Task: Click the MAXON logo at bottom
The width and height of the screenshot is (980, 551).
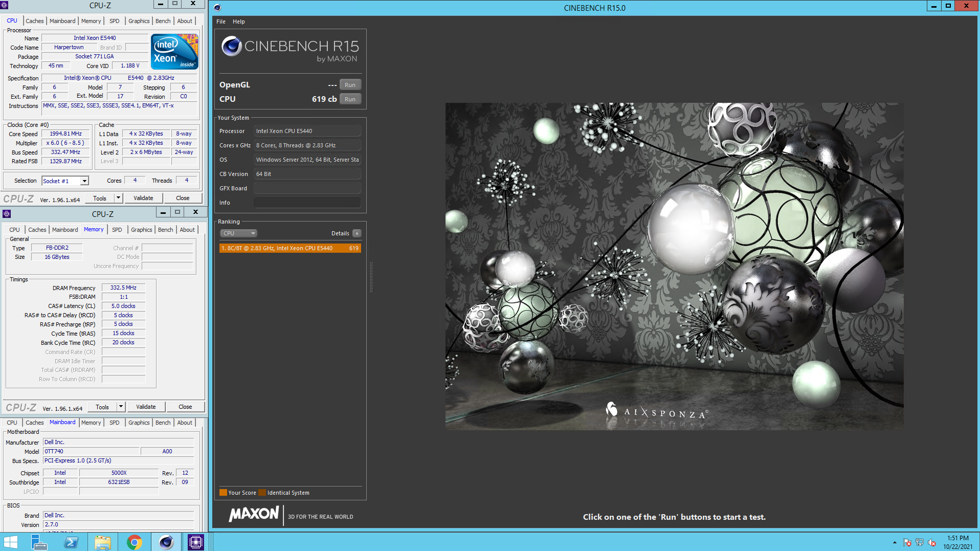Action: [x=254, y=514]
